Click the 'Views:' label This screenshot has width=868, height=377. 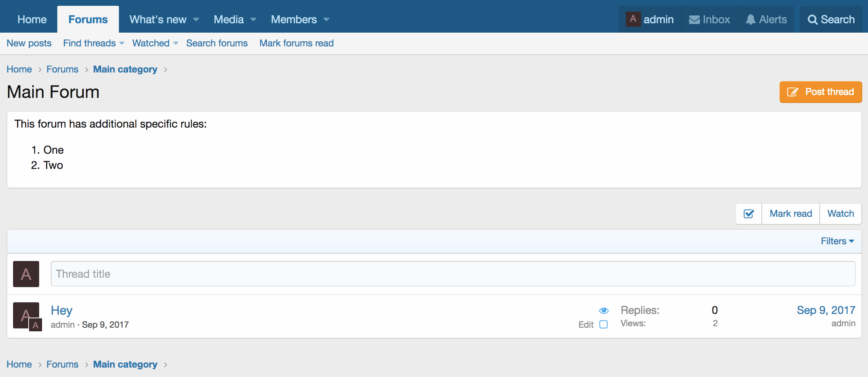click(633, 323)
